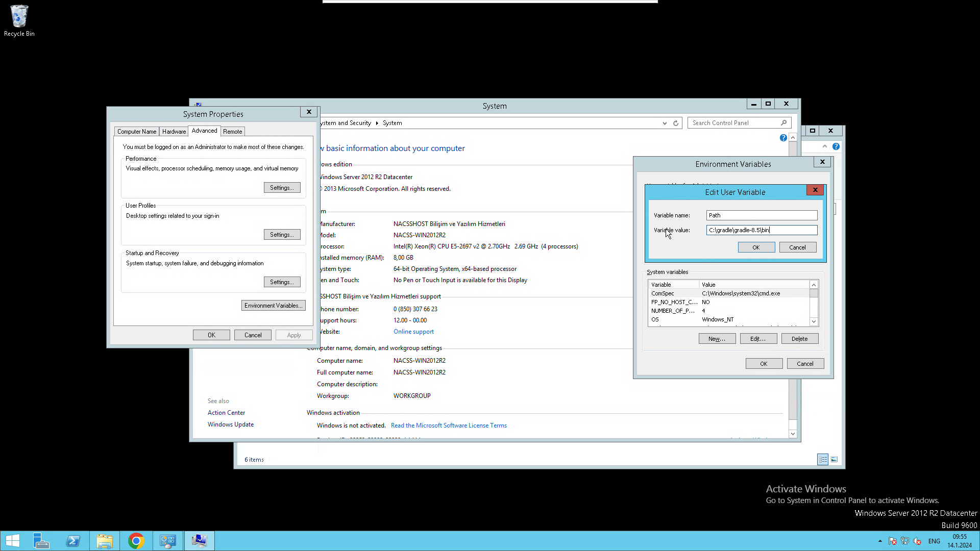
Task: Select the OS system variable row
Action: (729, 319)
